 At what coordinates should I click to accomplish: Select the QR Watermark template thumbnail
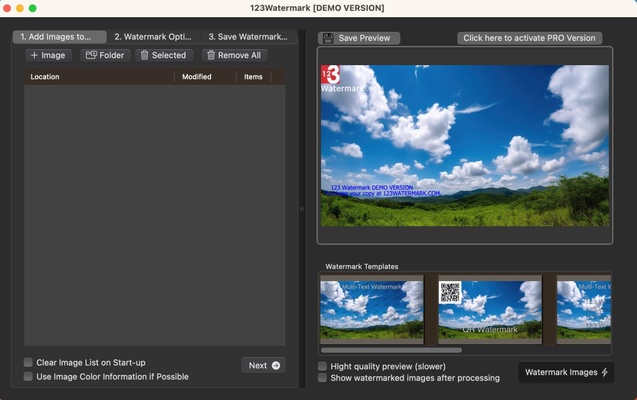click(x=490, y=310)
